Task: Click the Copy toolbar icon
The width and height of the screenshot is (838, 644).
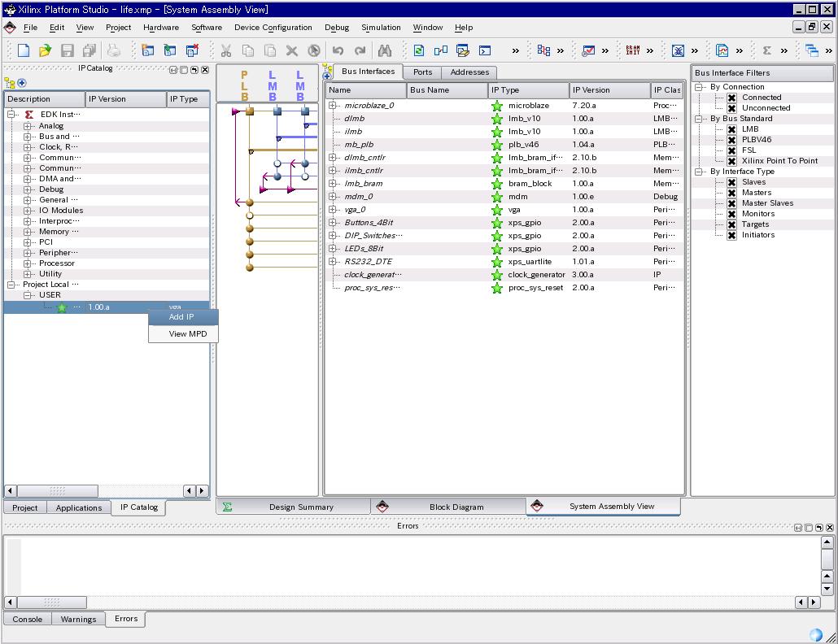Action: (248, 50)
